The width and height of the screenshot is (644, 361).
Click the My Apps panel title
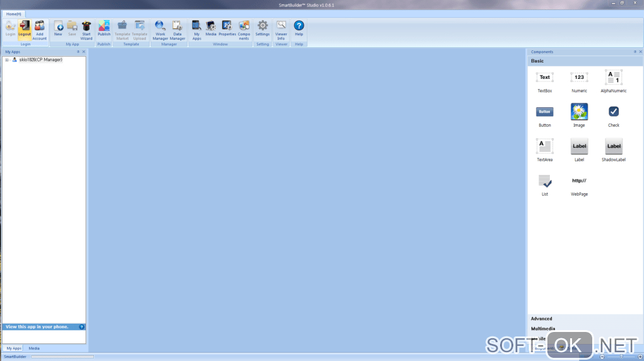(13, 52)
